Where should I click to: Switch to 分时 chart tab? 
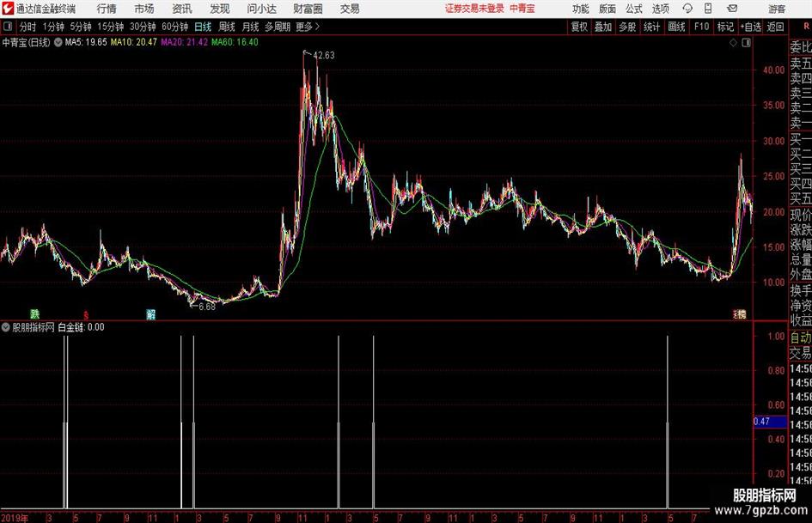[28, 27]
